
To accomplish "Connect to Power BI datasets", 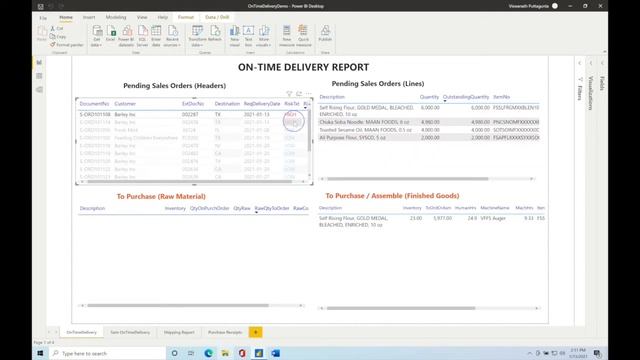I will (126, 36).
